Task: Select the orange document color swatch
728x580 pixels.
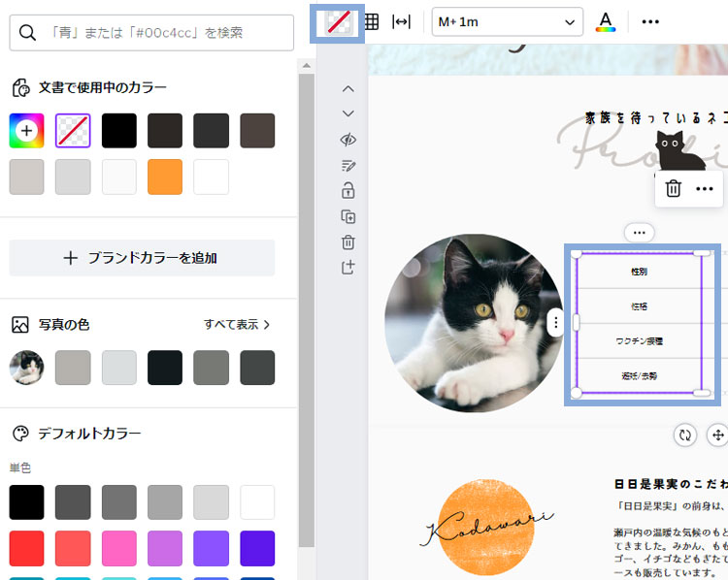Action: pyautogui.click(x=165, y=177)
